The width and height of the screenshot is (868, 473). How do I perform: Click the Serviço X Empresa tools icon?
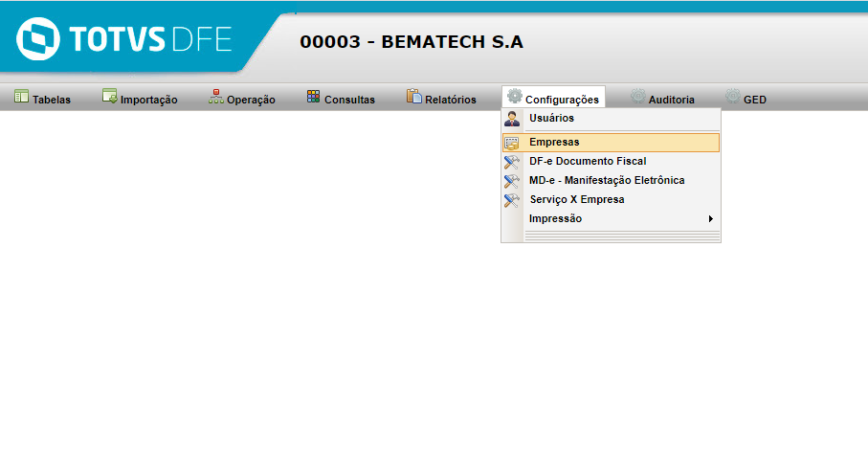[512, 200]
